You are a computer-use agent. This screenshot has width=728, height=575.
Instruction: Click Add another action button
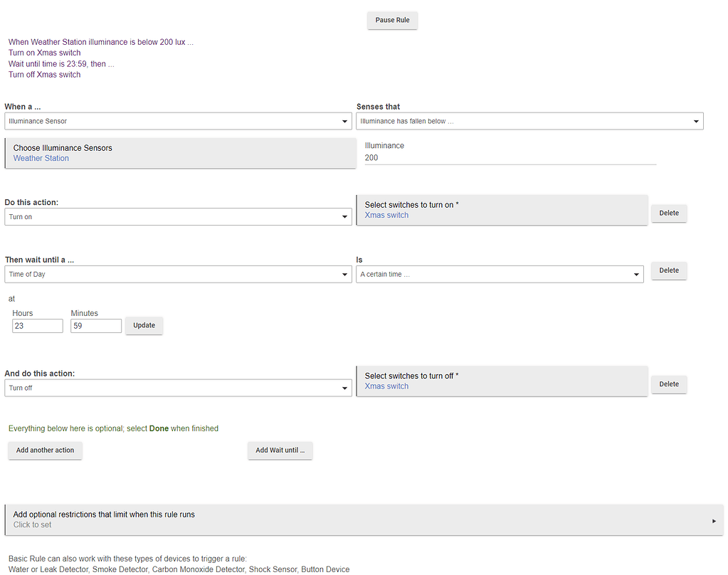[x=45, y=450]
